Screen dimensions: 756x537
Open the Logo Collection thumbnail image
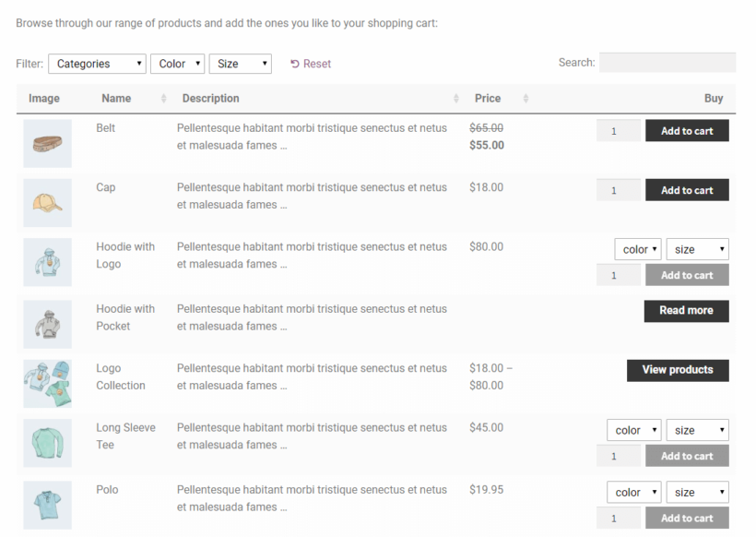tap(47, 383)
